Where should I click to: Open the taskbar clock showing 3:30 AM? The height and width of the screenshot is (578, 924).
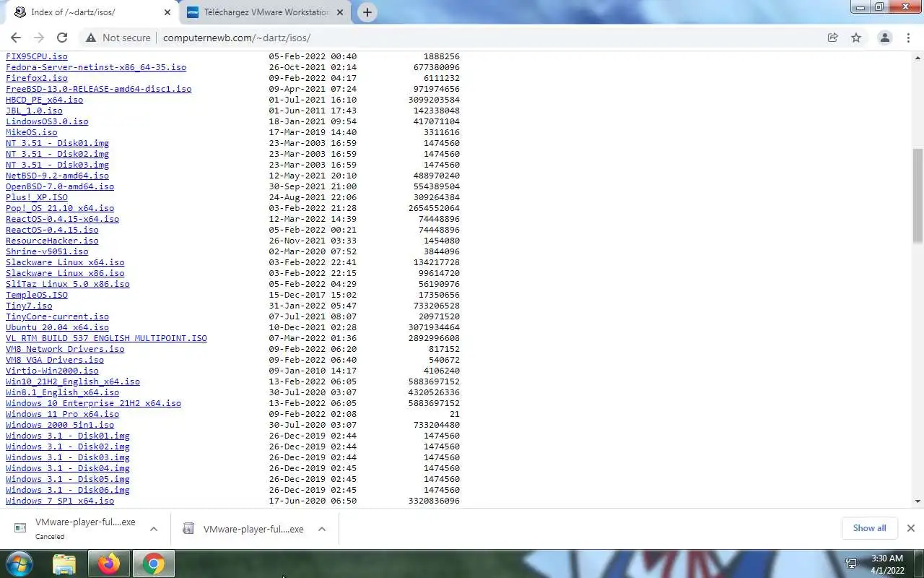point(887,564)
